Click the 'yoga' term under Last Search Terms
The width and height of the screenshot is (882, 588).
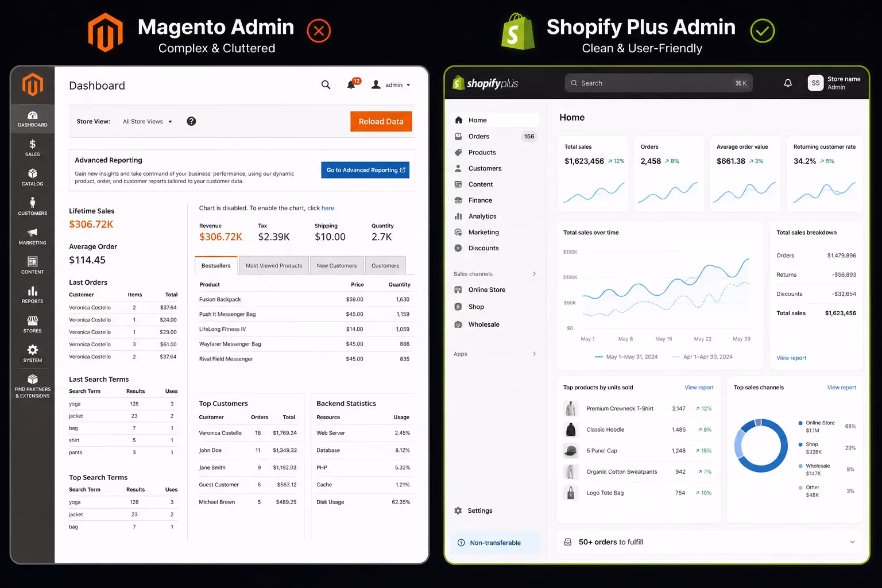pos(75,404)
